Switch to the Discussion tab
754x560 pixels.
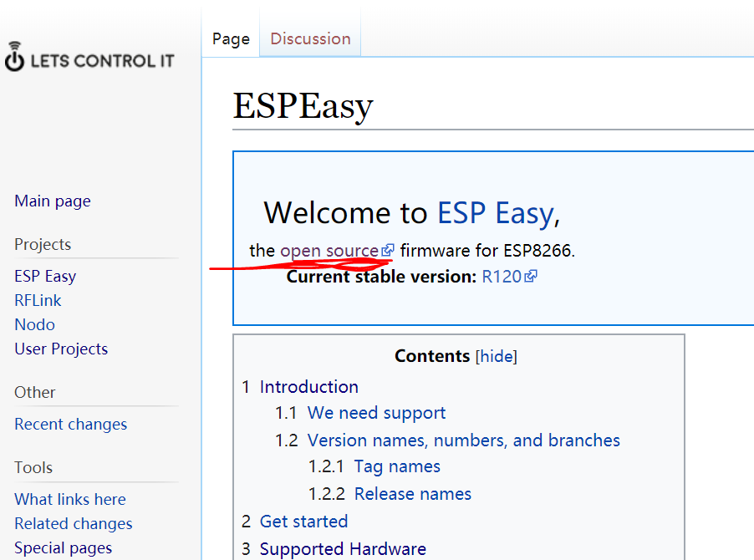[x=309, y=38]
